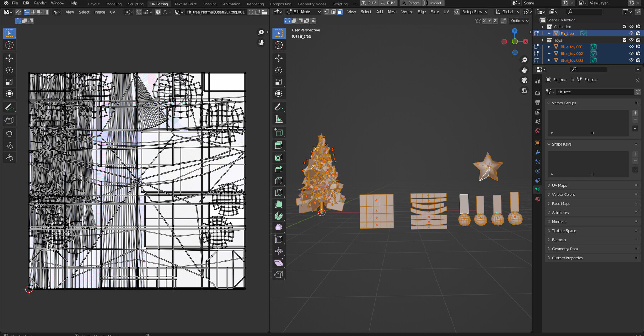
Task: Open the Mesh menu in the viewport header
Action: coord(392,11)
